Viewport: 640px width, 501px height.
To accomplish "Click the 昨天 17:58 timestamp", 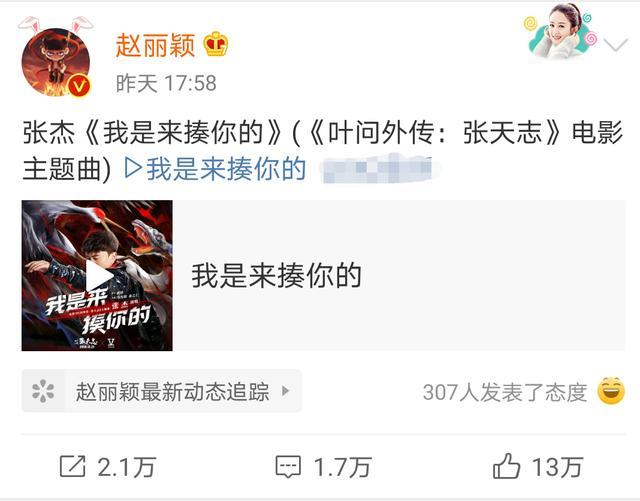I will (166, 83).
